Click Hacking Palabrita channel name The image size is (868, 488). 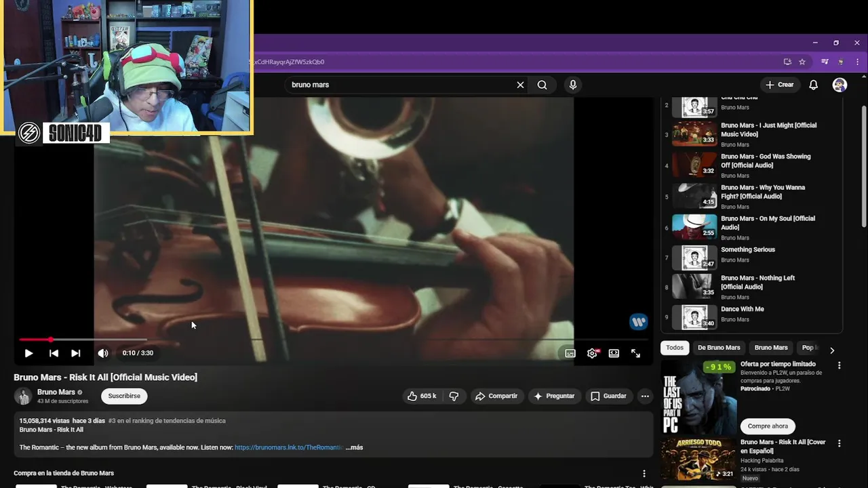(x=762, y=461)
